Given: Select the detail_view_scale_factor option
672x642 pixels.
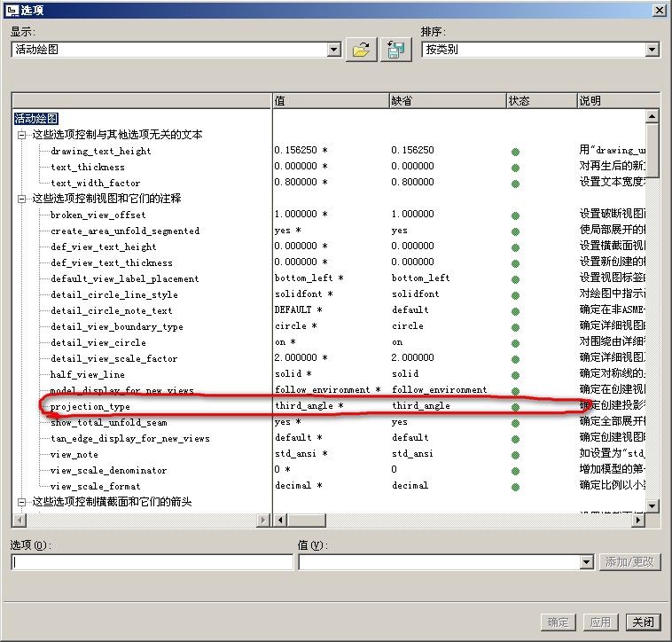Looking at the screenshot, I should tap(113, 359).
